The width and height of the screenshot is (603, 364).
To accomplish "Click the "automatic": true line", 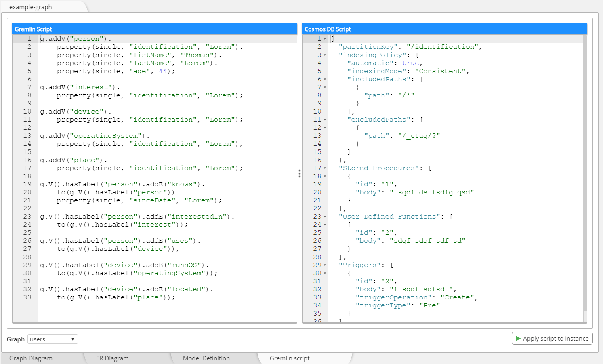I will [x=385, y=63].
